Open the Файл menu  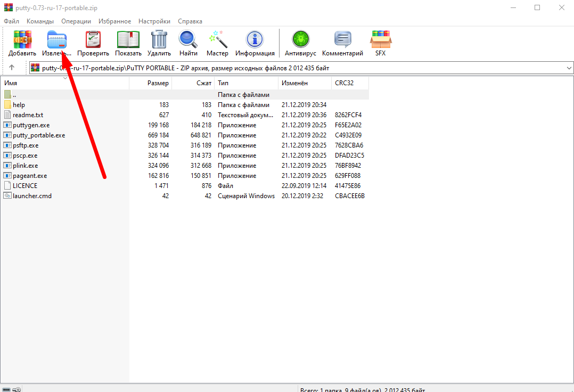[11, 21]
